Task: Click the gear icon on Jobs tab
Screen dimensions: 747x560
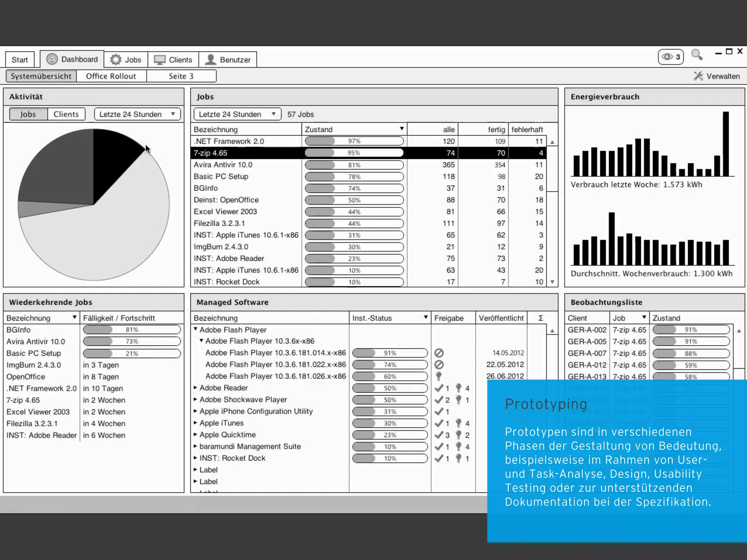Action: pyautogui.click(x=116, y=59)
